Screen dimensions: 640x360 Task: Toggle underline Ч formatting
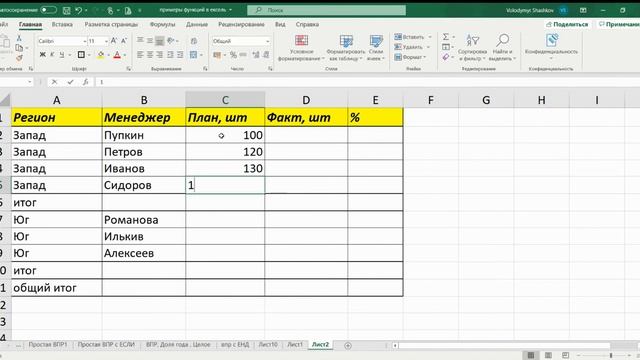pyautogui.click(x=62, y=55)
